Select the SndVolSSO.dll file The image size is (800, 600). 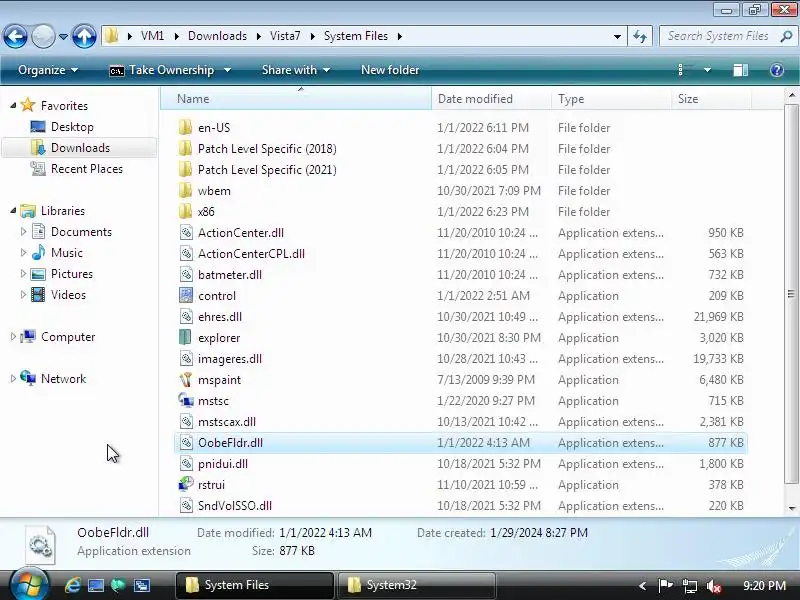[x=235, y=506]
